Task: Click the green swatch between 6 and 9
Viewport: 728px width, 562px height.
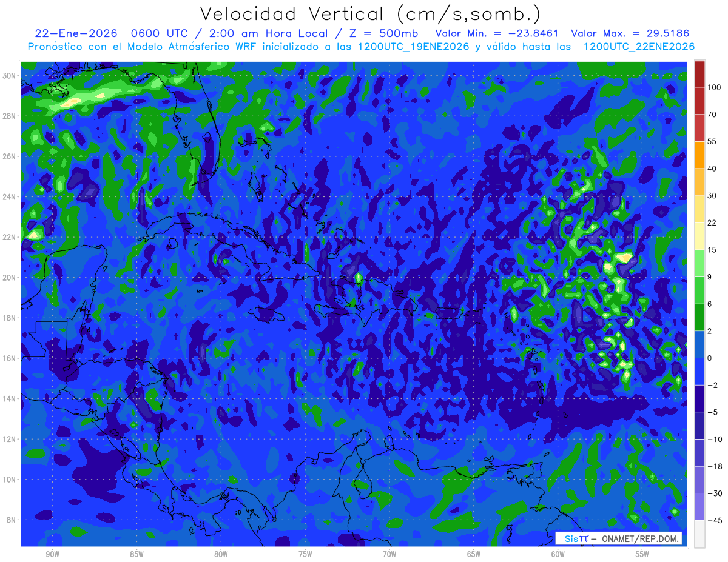Action: [x=699, y=290]
